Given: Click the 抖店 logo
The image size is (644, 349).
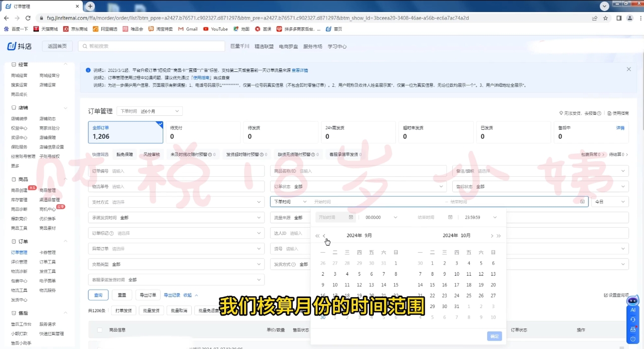Looking at the screenshot, I should click(x=19, y=46).
